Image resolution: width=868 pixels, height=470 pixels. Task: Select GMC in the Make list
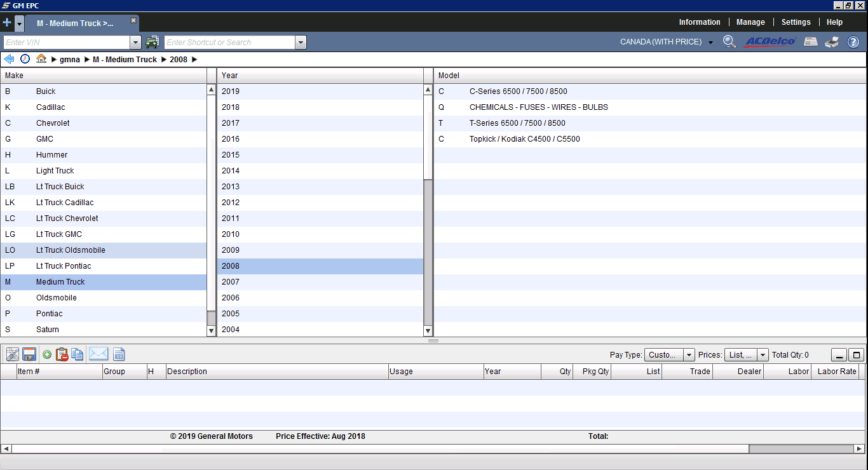click(x=104, y=139)
